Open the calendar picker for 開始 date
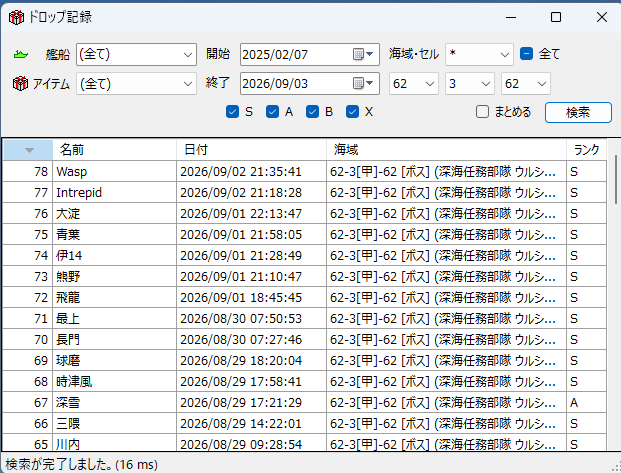Image resolution: width=621 pixels, height=473 pixels. click(363, 54)
